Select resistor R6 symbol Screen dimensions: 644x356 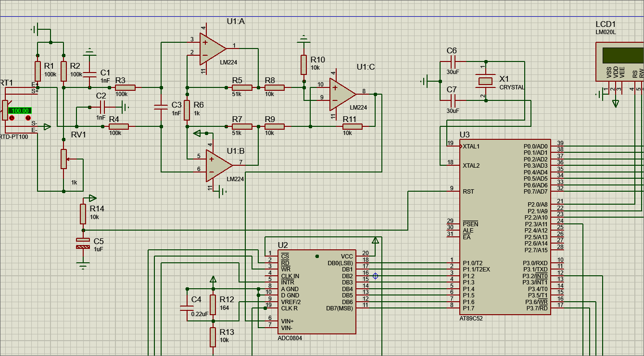187,110
